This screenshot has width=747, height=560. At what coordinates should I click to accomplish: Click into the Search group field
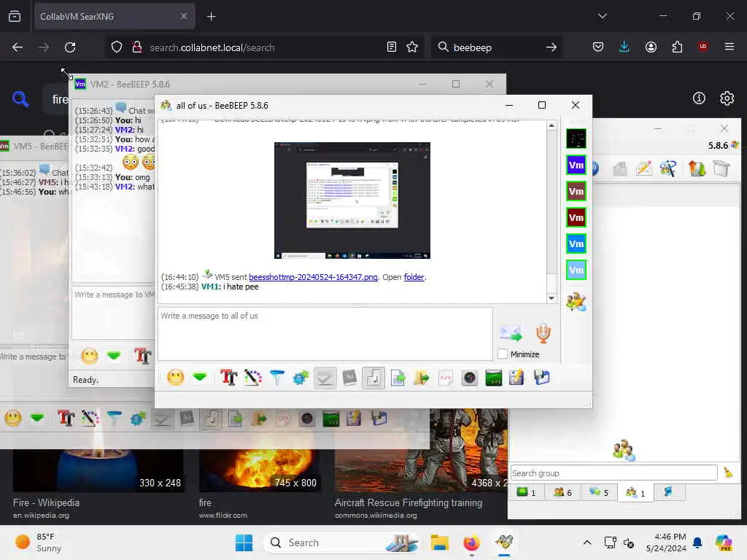pyautogui.click(x=614, y=472)
